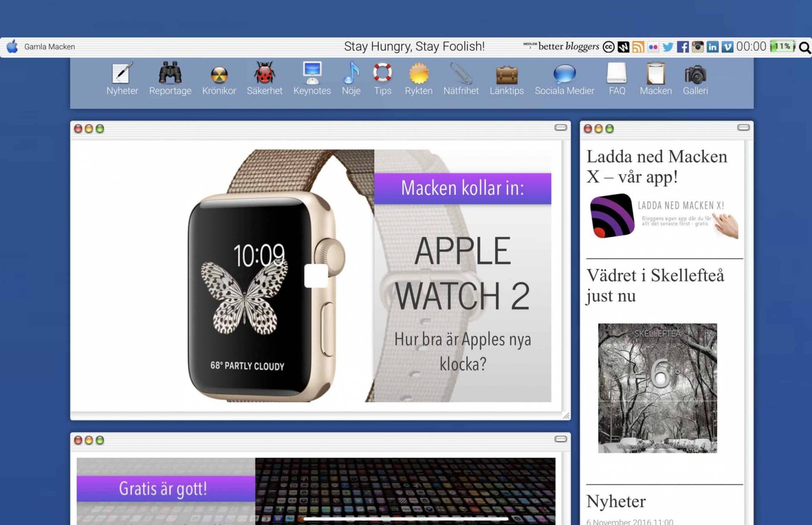The width and height of the screenshot is (812, 525).
Task: Click the Stay Hungry, Stay Foolish! title
Action: [414, 46]
